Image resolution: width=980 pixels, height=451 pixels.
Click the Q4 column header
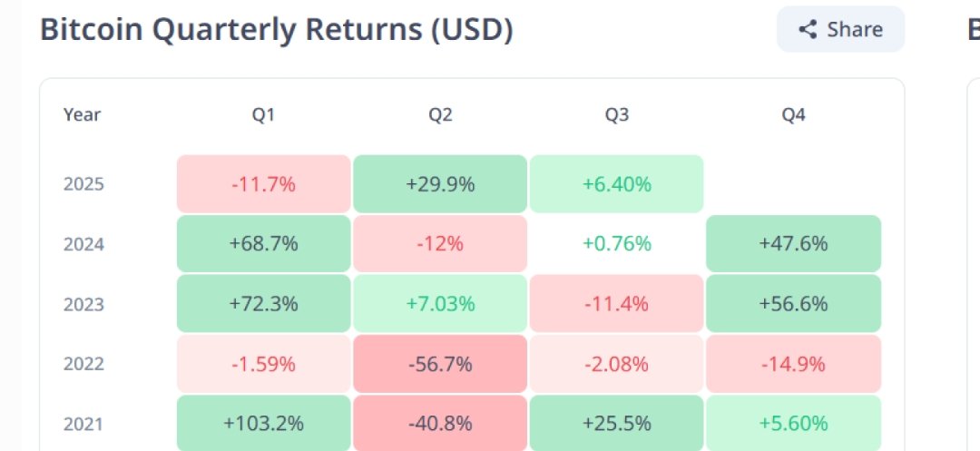click(x=793, y=115)
